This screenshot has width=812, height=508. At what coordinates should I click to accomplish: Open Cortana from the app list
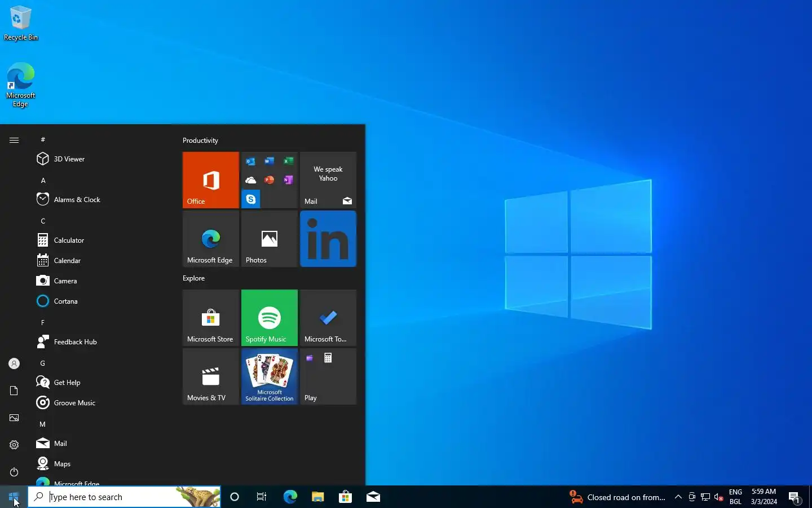101,301
